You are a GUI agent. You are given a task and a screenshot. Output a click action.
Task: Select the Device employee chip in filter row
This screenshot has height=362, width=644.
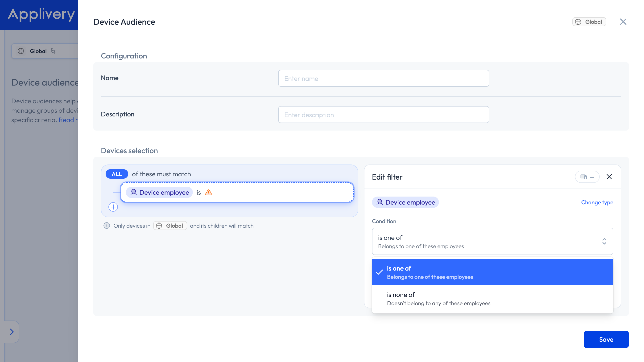(159, 192)
